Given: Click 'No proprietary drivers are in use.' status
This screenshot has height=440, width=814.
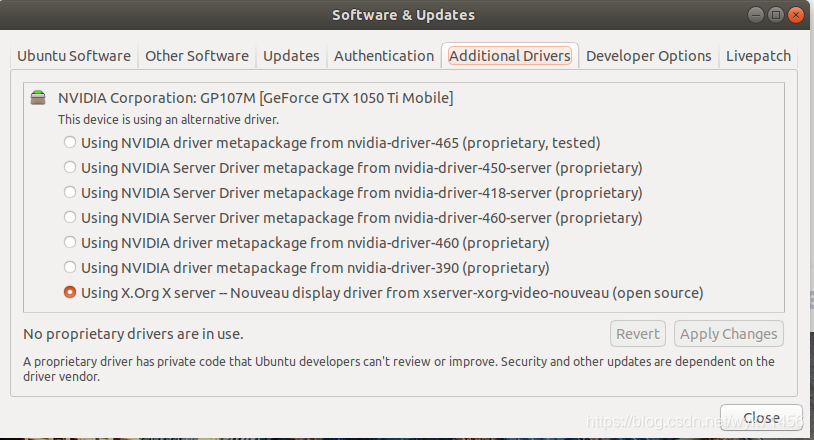Looking at the screenshot, I should point(133,334).
